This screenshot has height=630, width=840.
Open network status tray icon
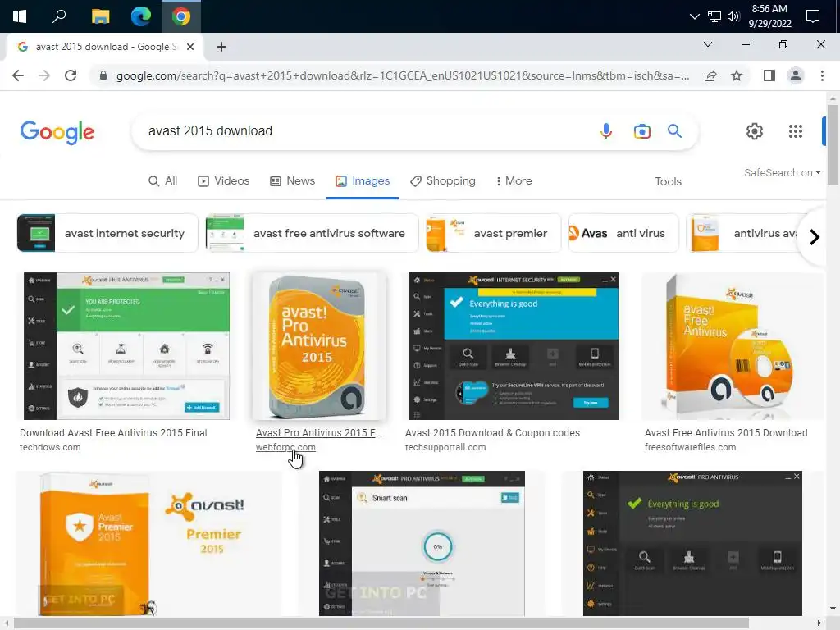pos(714,16)
